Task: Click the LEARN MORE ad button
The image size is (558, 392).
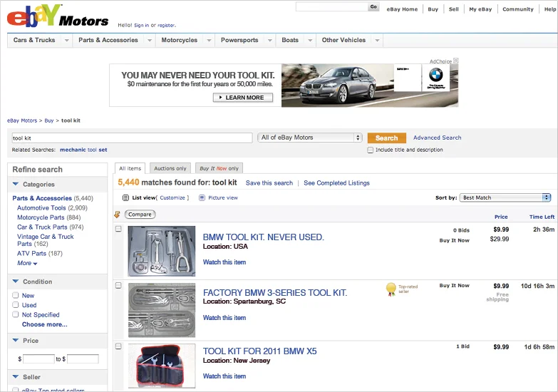Action: (x=243, y=98)
